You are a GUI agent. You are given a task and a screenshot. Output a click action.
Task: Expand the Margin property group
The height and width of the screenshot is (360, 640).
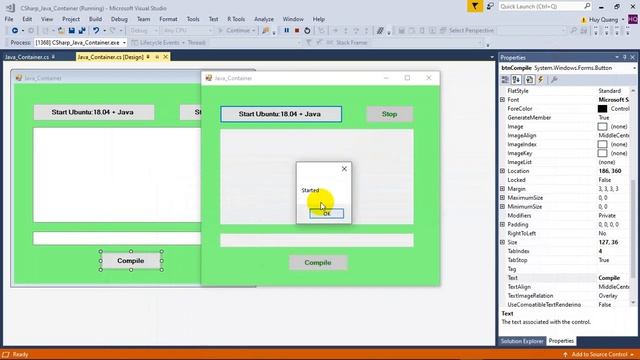[502, 189]
